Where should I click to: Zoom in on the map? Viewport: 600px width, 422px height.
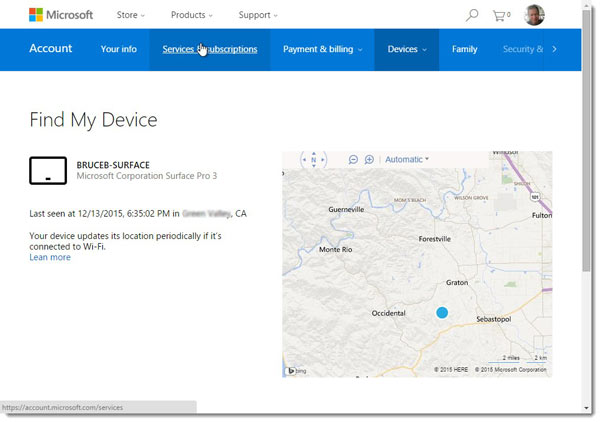point(369,159)
